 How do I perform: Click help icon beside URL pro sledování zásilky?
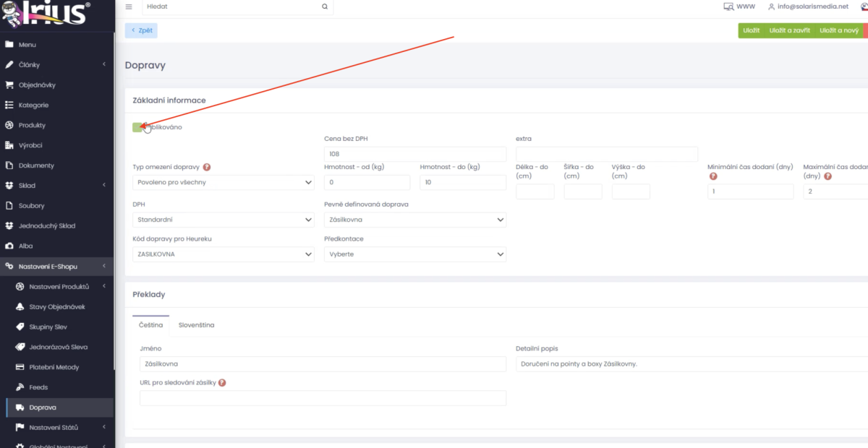(222, 383)
